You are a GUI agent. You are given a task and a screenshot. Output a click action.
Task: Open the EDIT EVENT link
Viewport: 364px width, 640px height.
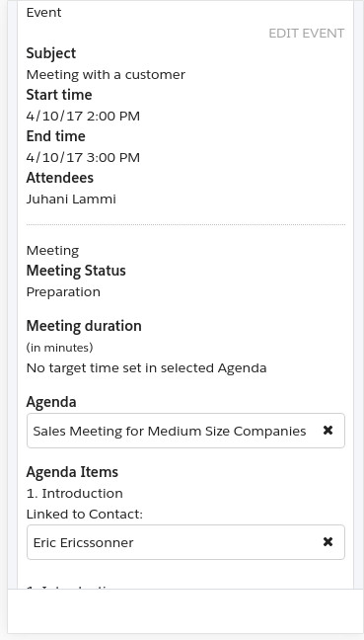307,33
